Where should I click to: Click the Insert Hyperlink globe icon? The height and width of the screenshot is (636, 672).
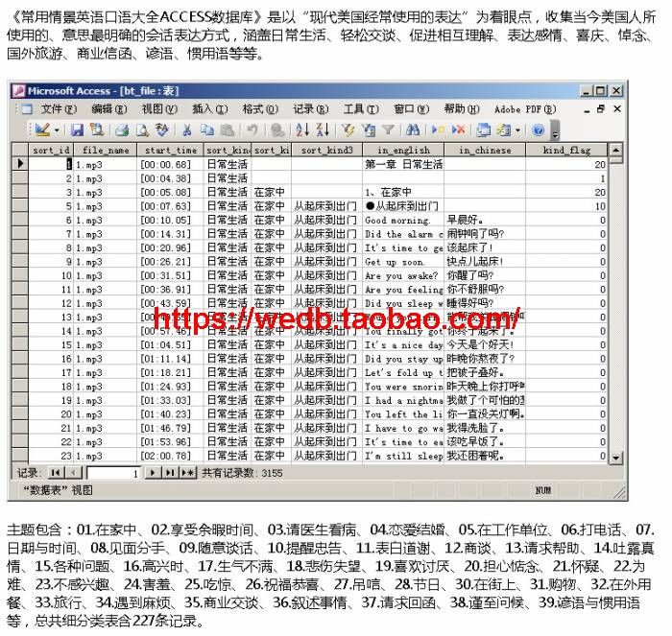pos(277,130)
